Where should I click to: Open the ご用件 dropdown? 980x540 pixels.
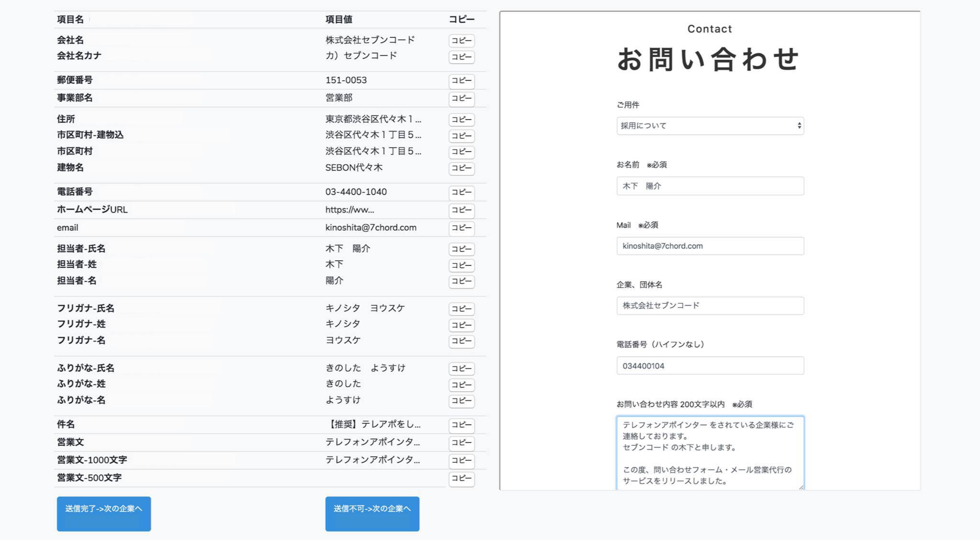click(x=710, y=126)
